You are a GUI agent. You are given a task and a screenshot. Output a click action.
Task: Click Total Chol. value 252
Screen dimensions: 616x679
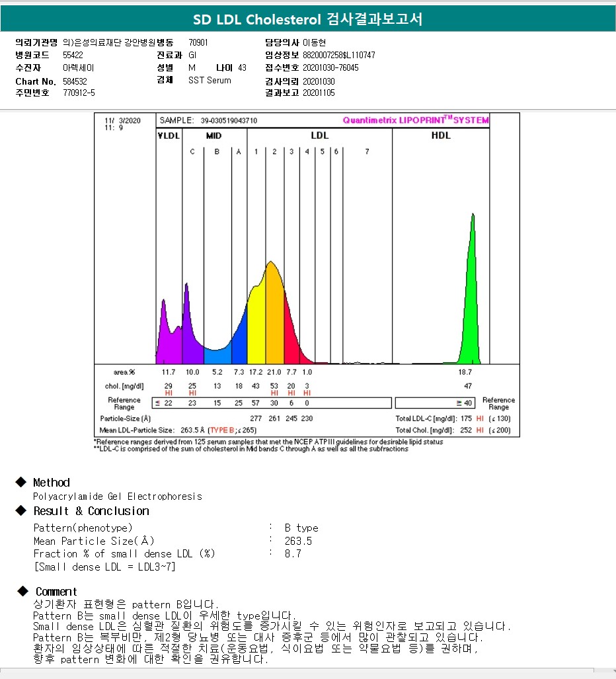[x=466, y=430]
